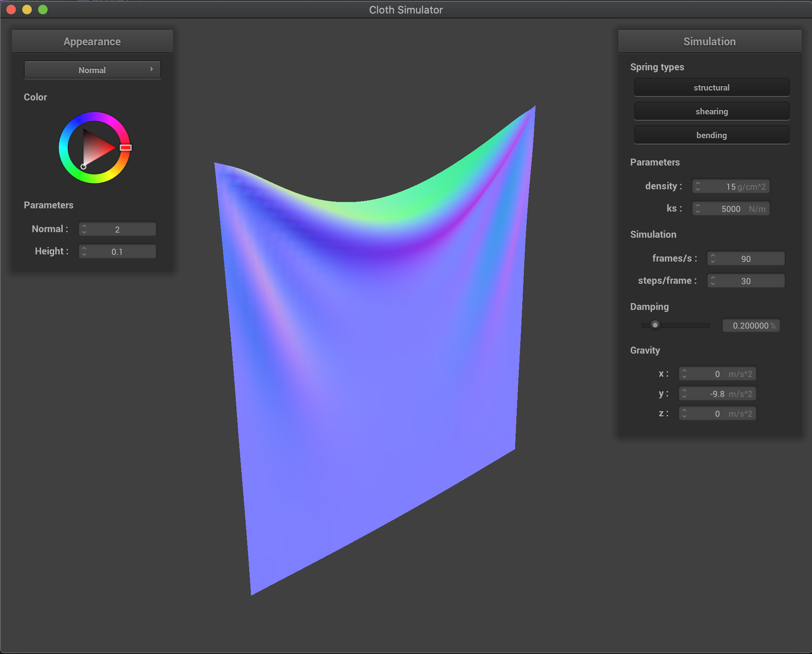Click the Damping percentage value field
Viewport: 812px width, 654px height.
tap(751, 325)
